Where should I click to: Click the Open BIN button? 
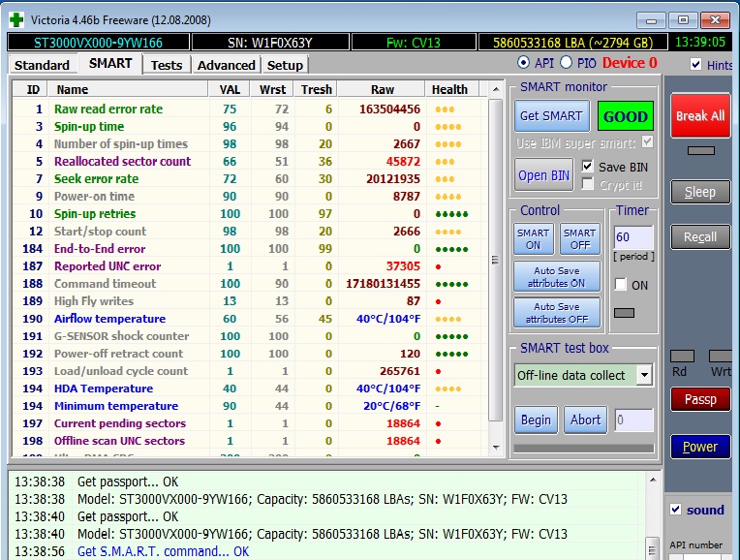(x=543, y=175)
